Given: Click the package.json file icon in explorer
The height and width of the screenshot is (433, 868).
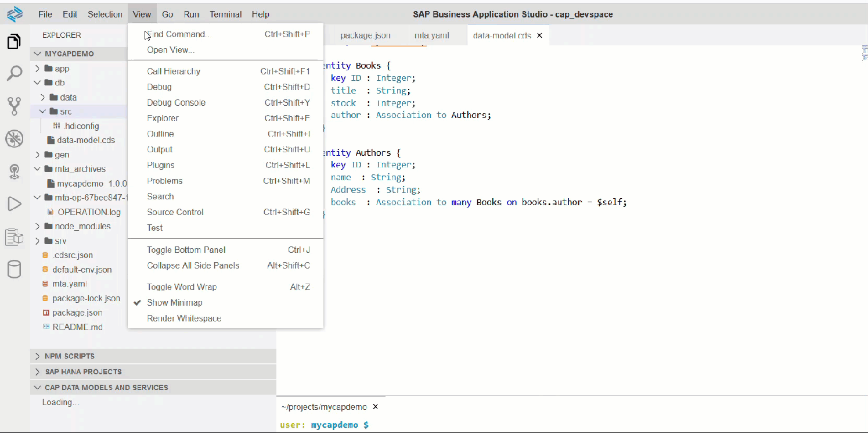Looking at the screenshot, I should pyautogui.click(x=46, y=313).
